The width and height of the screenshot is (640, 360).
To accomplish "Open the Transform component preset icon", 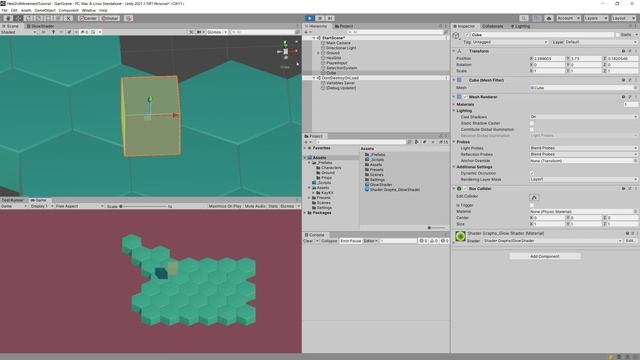I will click(x=630, y=51).
